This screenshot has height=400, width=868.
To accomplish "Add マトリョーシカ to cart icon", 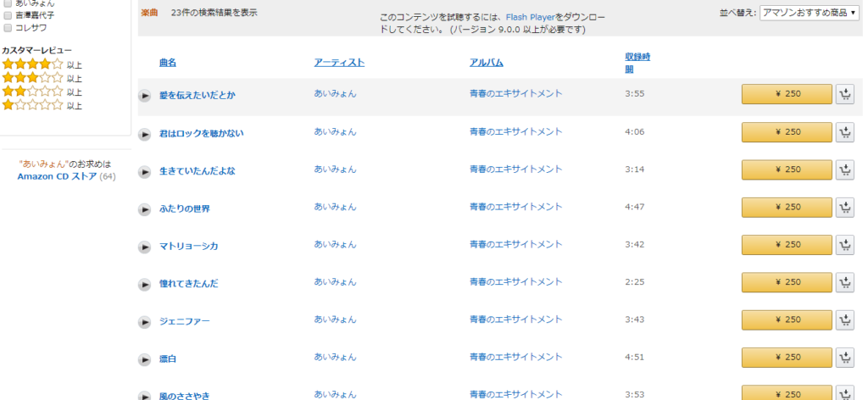I will point(845,245).
